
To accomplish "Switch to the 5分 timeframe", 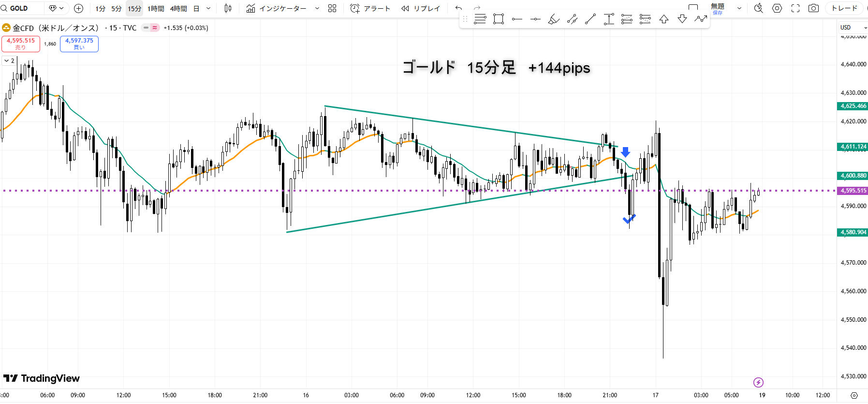I will coord(116,8).
